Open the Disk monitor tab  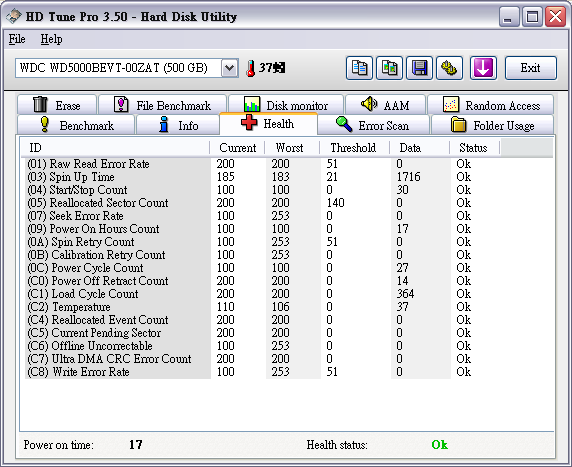tap(286, 105)
